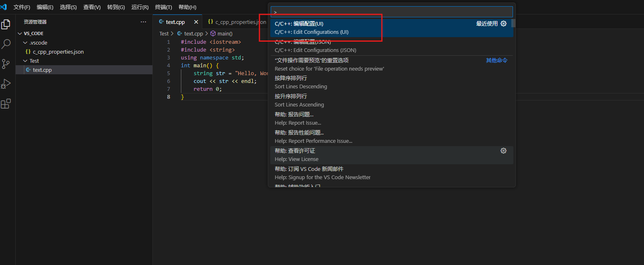Open the Explorer view in activity bar
Image resolution: width=644 pixels, height=265 pixels.
[x=6, y=24]
